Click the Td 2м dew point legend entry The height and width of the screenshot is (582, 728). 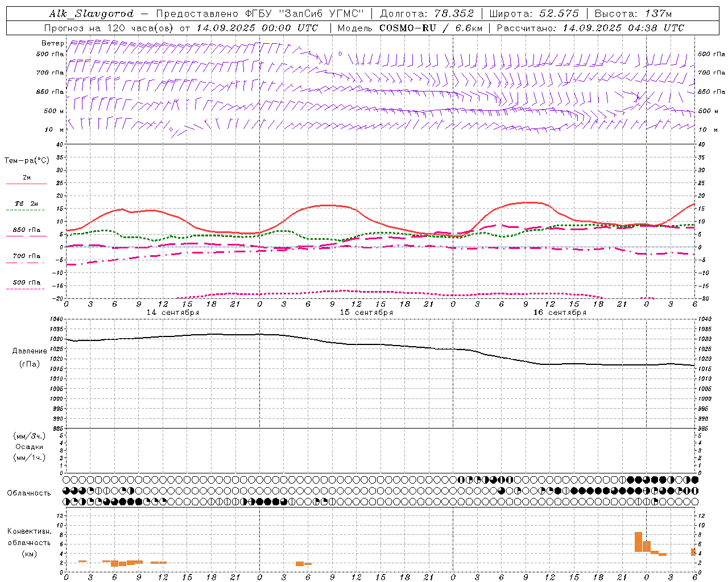[26, 203]
